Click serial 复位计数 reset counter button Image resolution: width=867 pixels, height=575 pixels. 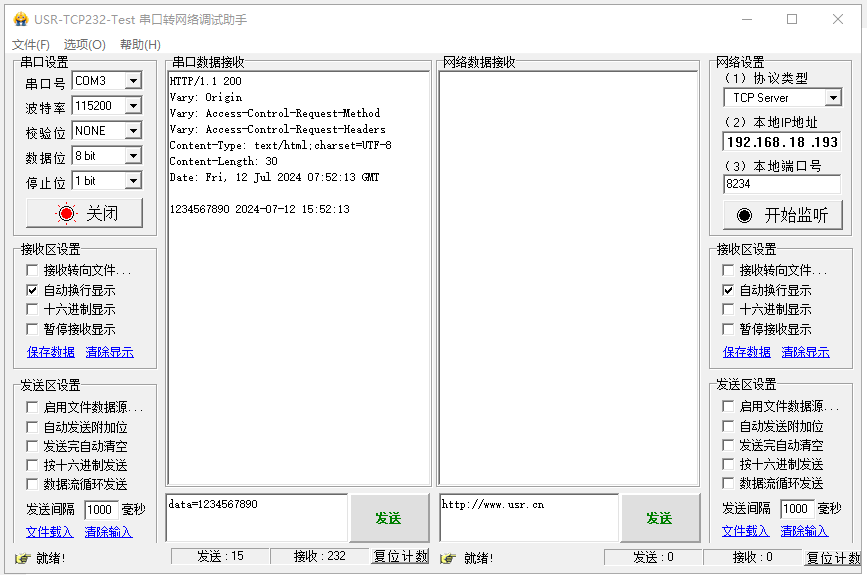[x=400, y=557]
